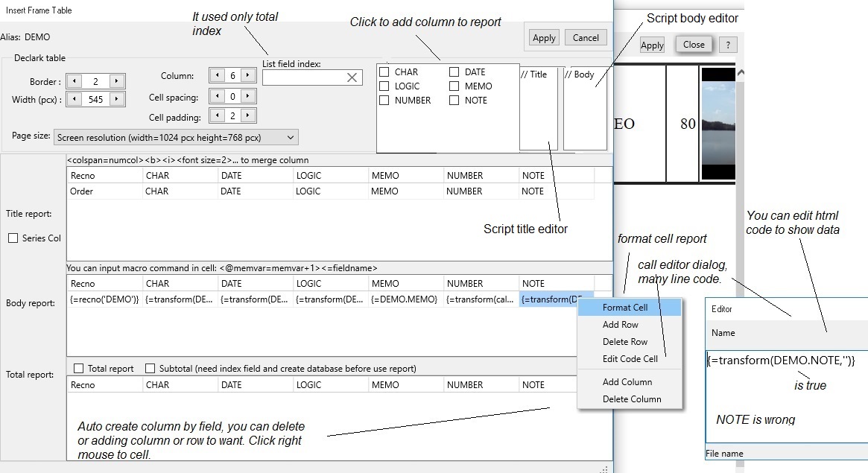
Task: Open the Page size dropdown
Action: [x=289, y=136]
